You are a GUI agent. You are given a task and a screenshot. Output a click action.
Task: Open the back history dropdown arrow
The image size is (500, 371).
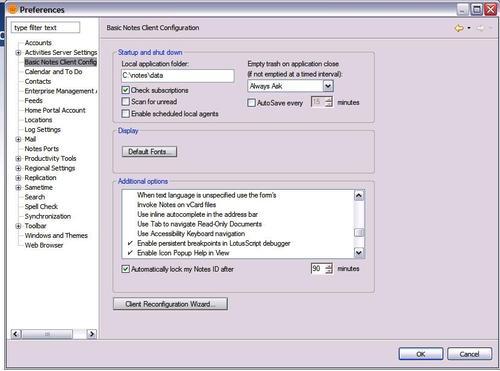(x=469, y=28)
